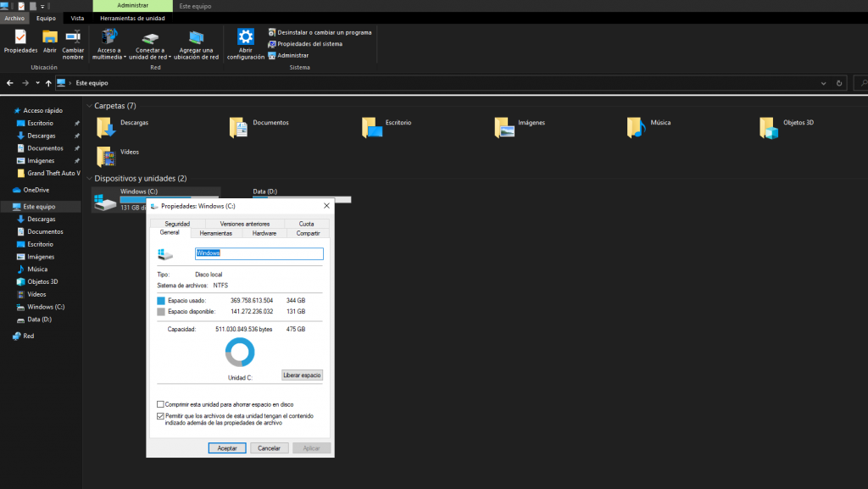Enable Comprimir esta unidad checkbox
Viewport: 868px width, 489px height.
pos(161,404)
